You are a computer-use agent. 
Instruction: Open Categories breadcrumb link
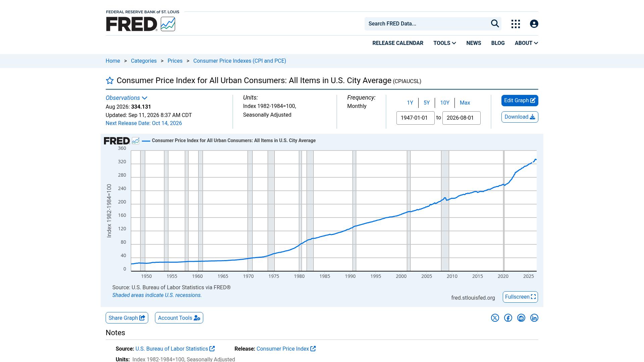pos(144,61)
